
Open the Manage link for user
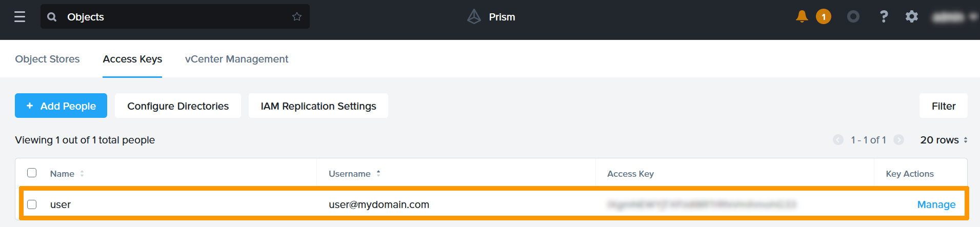936,204
